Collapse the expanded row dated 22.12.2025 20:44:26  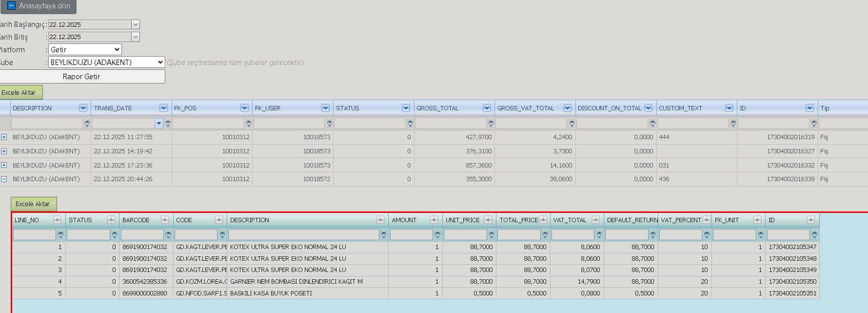click(4, 179)
